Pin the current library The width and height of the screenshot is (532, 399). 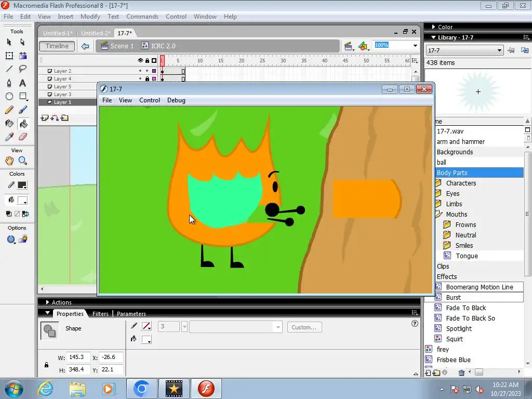coord(511,50)
